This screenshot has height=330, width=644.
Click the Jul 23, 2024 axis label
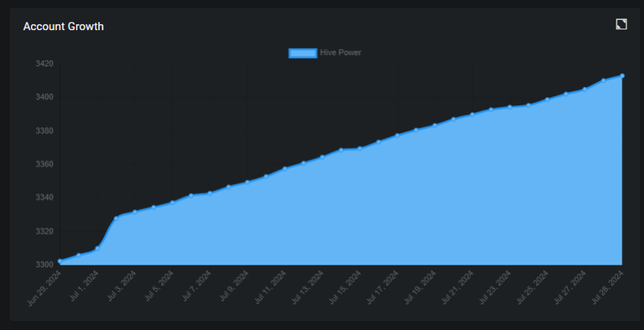click(x=495, y=287)
